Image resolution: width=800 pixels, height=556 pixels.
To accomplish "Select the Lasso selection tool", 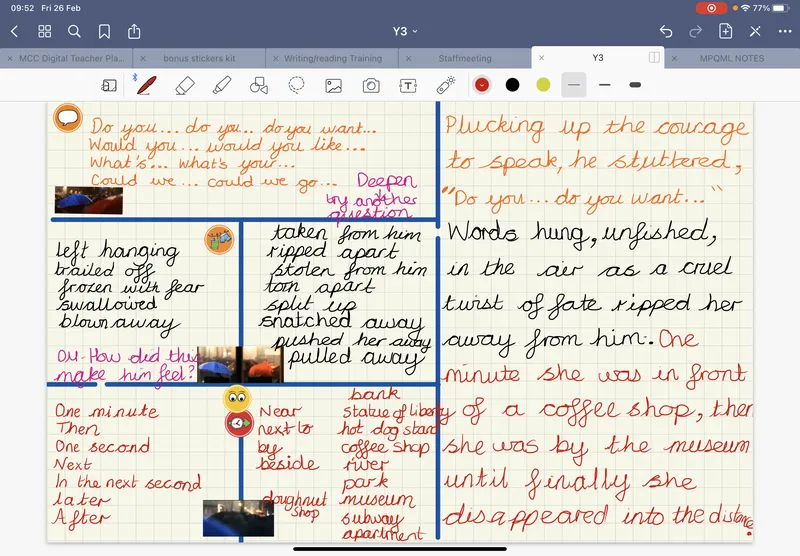I will pyautogui.click(x=296, y=85).
